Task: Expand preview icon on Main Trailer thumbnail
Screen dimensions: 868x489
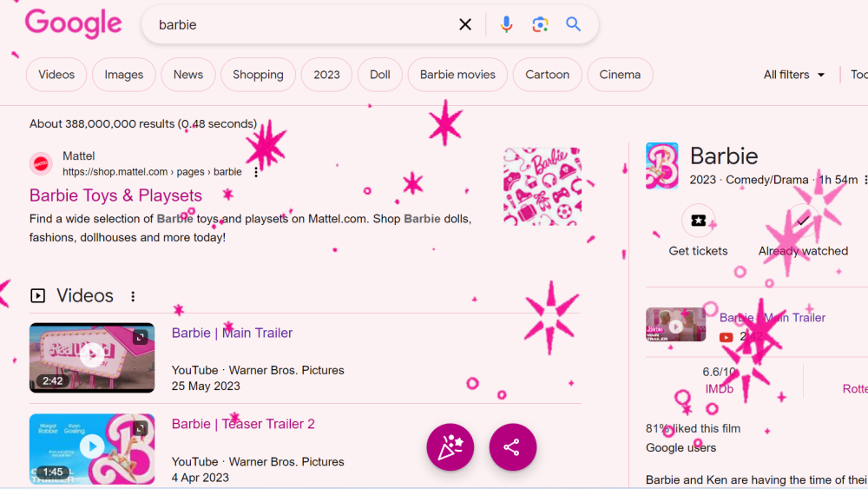Action: (x=140, y=337)
